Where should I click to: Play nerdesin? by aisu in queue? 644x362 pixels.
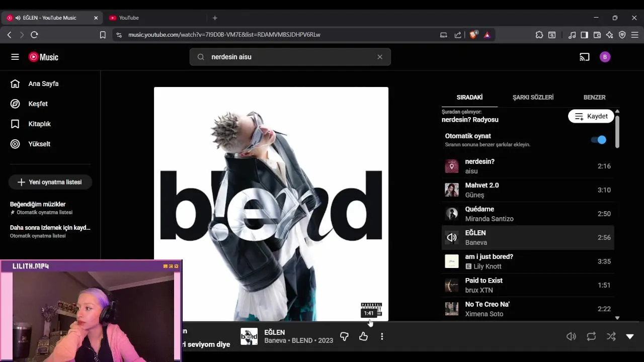pos(528,166)
